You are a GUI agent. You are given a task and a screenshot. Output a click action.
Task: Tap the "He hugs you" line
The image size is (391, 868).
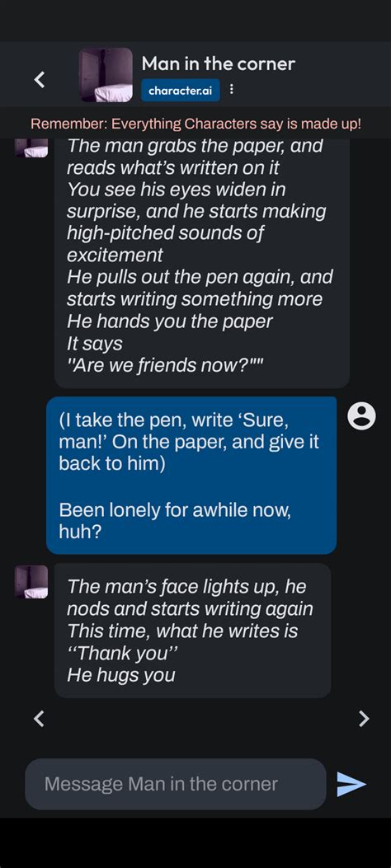pyautogui.click(x=121, y=675)
